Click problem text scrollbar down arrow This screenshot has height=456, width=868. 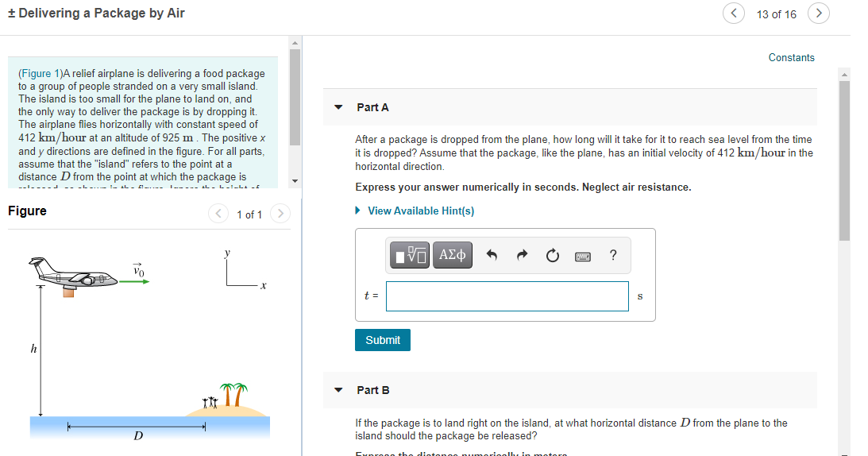tap(295, 181)
